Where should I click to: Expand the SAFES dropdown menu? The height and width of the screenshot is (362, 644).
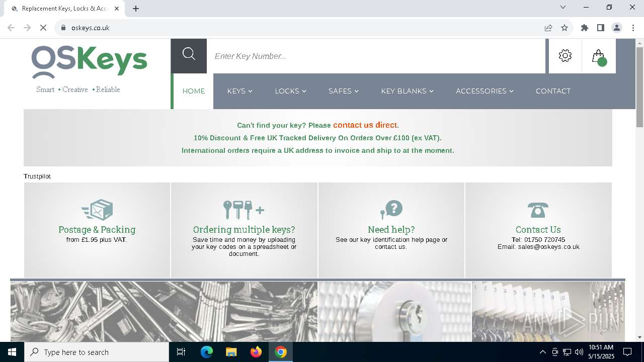[x=344, y=91]
